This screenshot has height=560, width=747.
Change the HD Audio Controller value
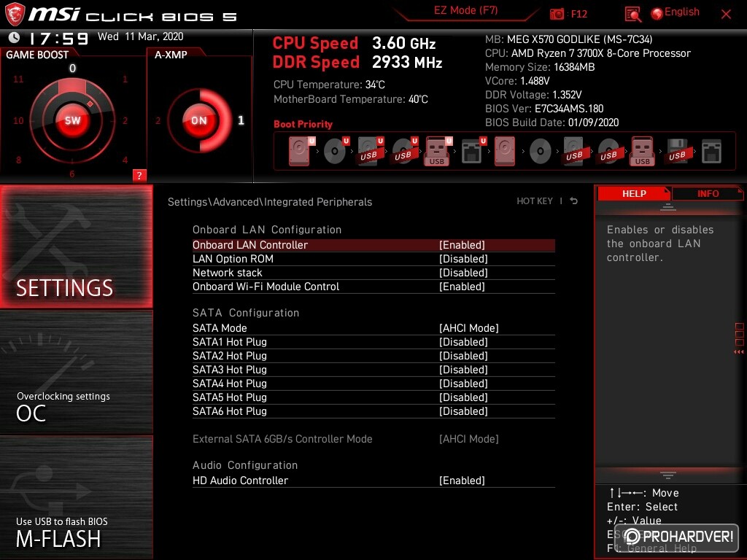(462, 480)
